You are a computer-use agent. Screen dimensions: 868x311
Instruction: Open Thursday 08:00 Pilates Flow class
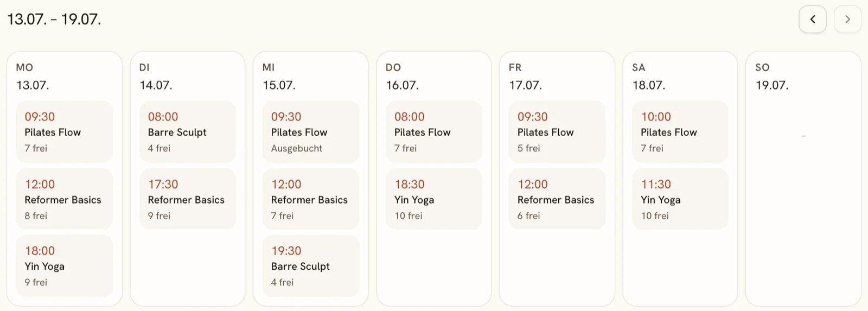[434, 132]
